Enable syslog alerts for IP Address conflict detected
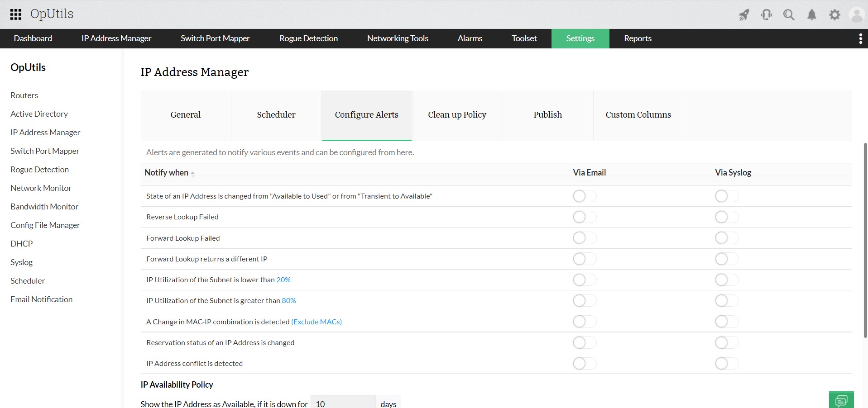The height and width of the screenshot is (408, 868). [726, 363]
